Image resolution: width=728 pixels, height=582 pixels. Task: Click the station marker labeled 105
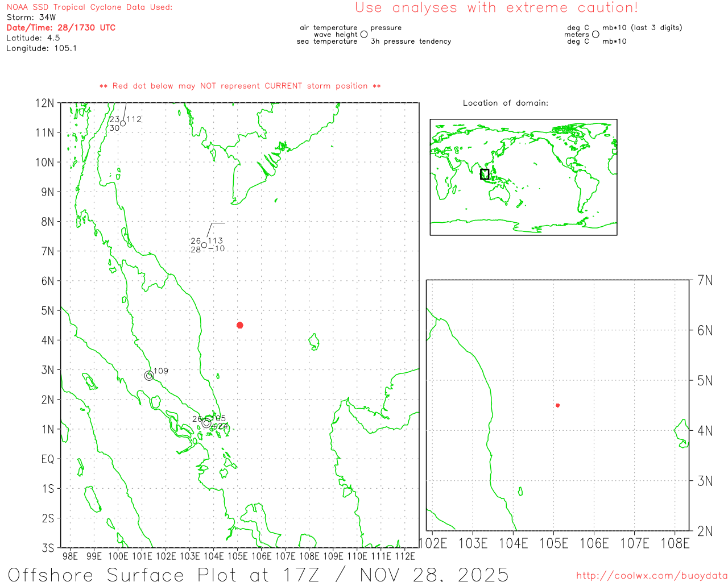[x=206, y=423]
